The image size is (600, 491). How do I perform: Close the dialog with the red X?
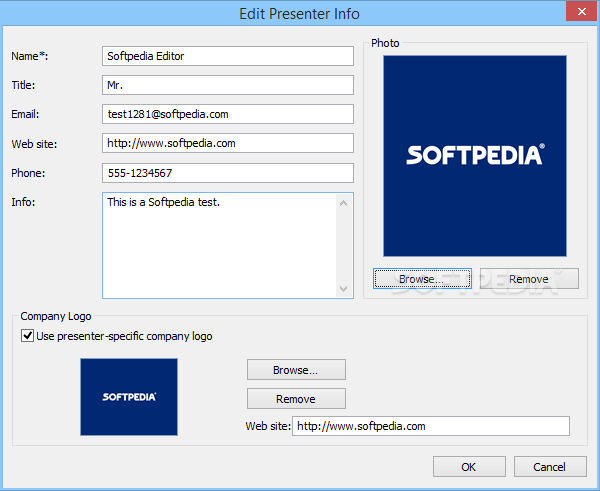tap(582, 11)
